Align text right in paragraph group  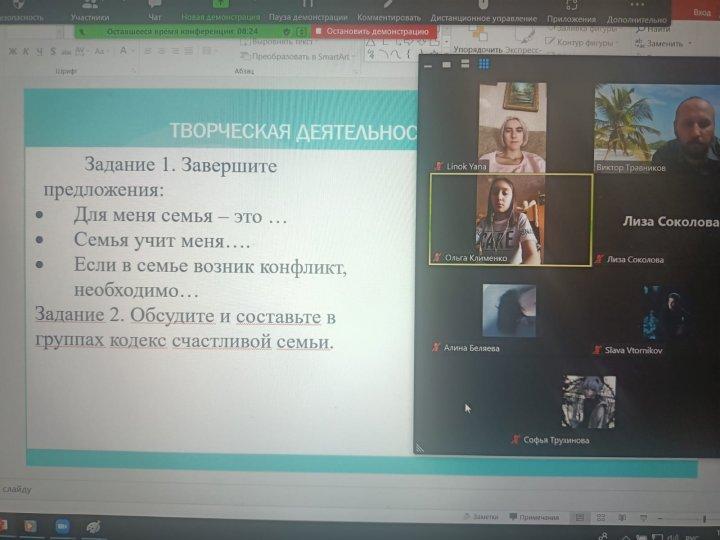(175, 51)
